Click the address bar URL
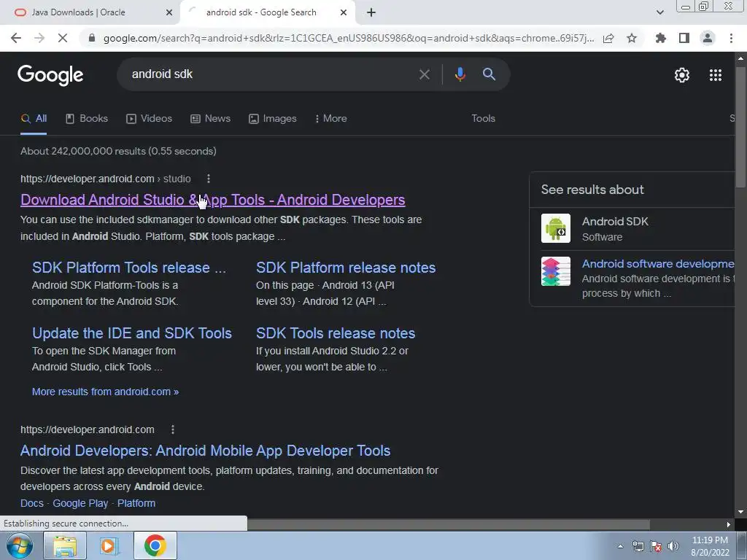Viewport: 747px width, 560px height. click(349, 38)
